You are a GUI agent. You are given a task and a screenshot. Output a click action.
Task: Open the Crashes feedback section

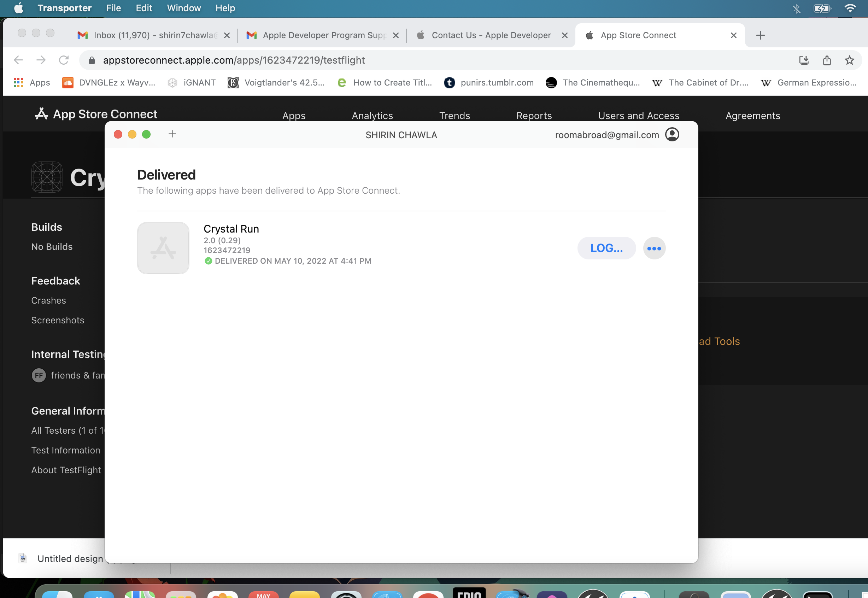pos(49,300)
